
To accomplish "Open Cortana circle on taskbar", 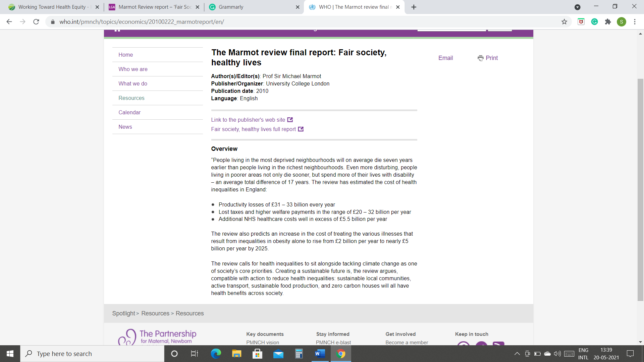I will pyautogui.click(x=174, y=354).
